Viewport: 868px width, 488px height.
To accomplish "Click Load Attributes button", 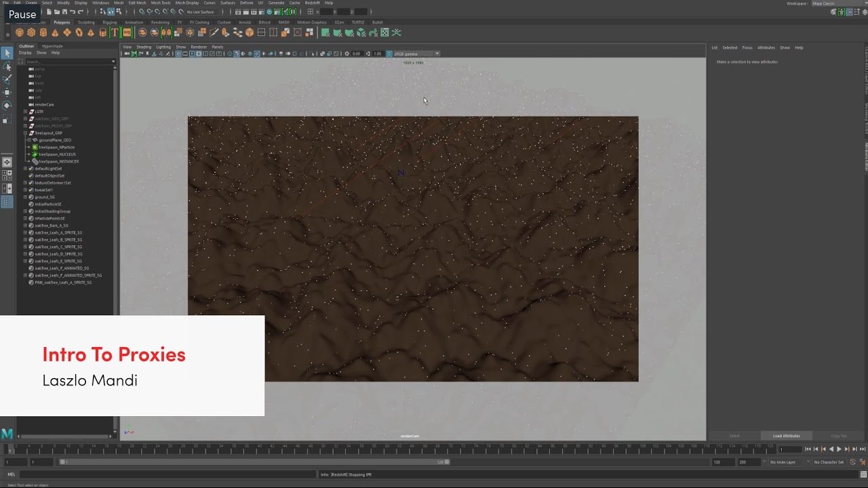I will [x=787, y=436].
